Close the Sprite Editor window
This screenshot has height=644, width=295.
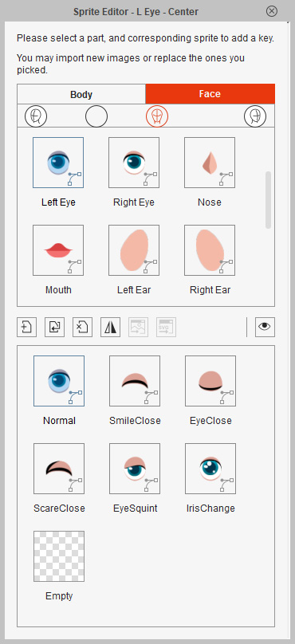coord(272,11)
